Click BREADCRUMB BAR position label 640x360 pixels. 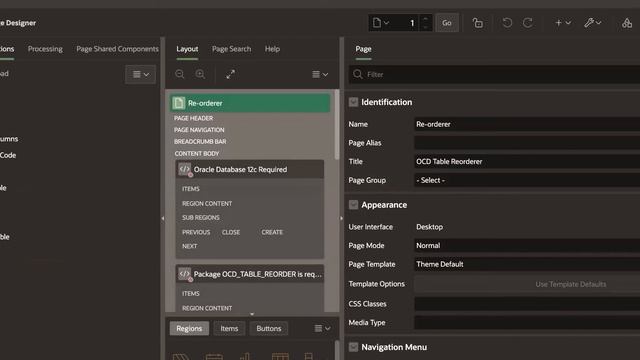pyautogui.click(x=200, y=141)
